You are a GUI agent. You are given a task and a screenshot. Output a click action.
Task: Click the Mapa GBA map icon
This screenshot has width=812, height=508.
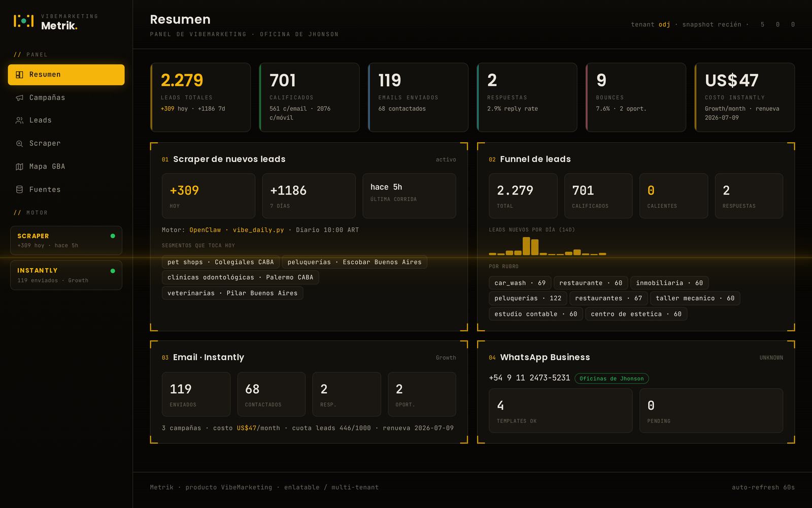(19, 167)
